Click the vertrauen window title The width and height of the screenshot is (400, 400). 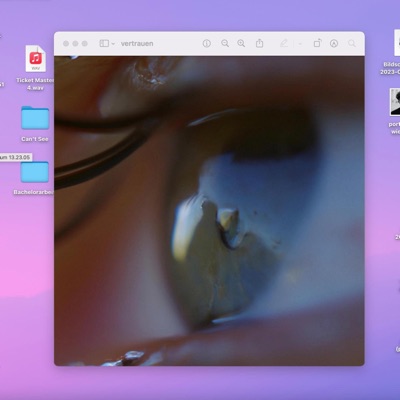pyautogui.click(x=137, y=44)
